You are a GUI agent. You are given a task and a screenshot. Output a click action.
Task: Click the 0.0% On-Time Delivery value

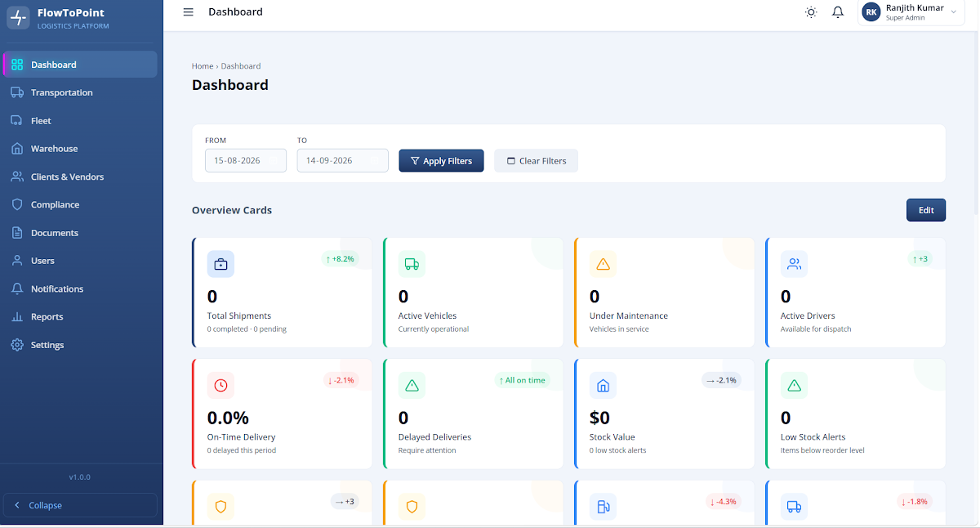pos(228,418)
